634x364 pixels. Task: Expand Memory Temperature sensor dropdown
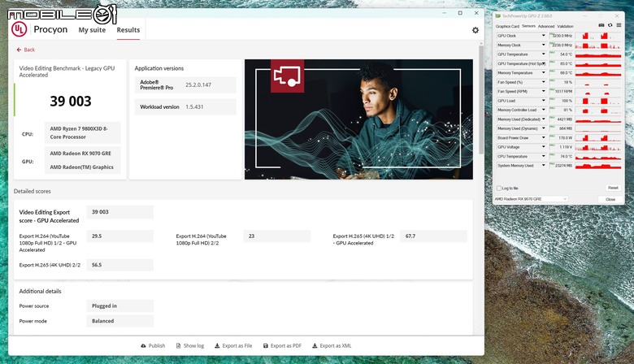tap(544, 73)
